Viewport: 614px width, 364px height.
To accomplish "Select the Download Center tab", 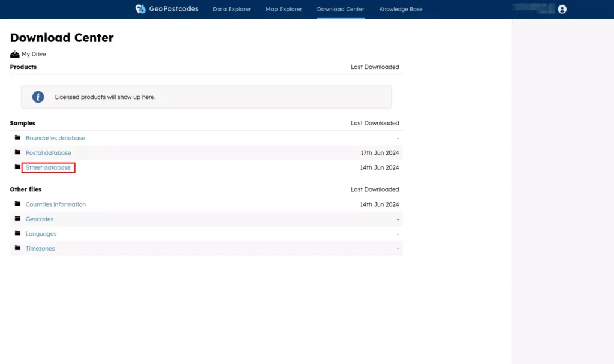I will click(341, 9).
